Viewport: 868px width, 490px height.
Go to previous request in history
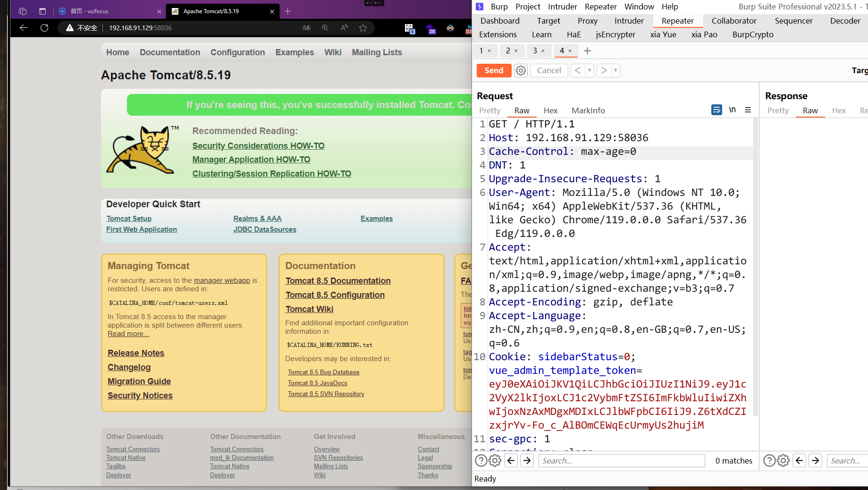(578, 70)
